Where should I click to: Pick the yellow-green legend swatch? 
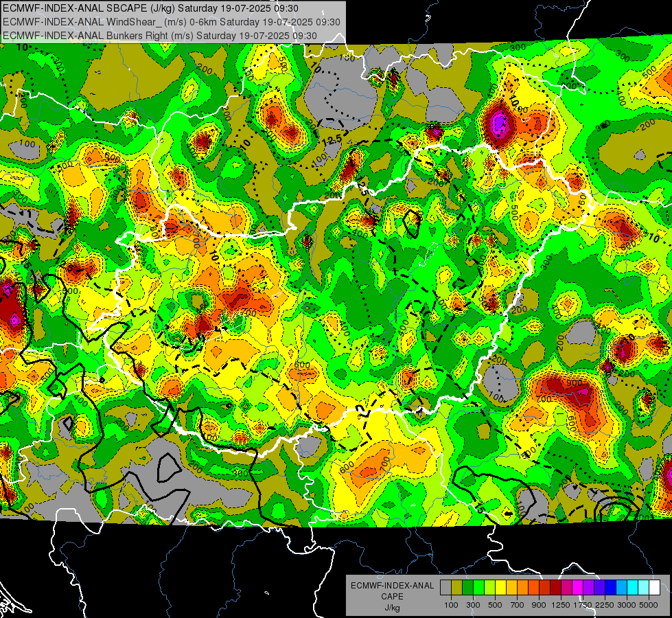pos(490,588)
